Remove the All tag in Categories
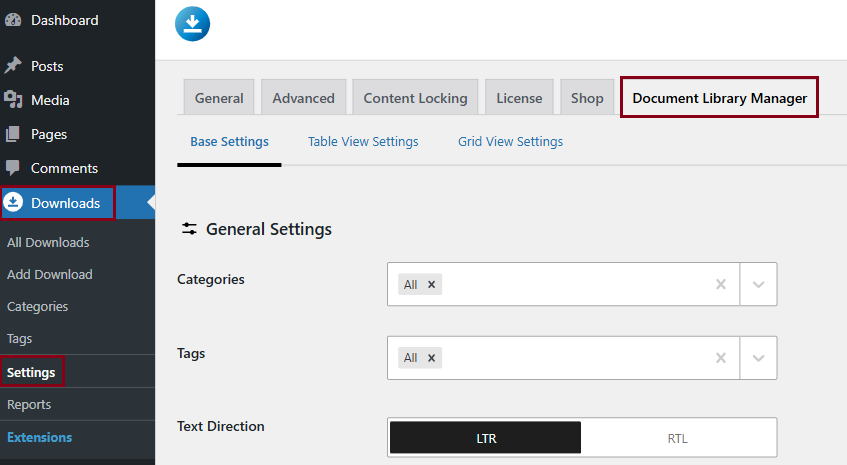 pos(431,285)
